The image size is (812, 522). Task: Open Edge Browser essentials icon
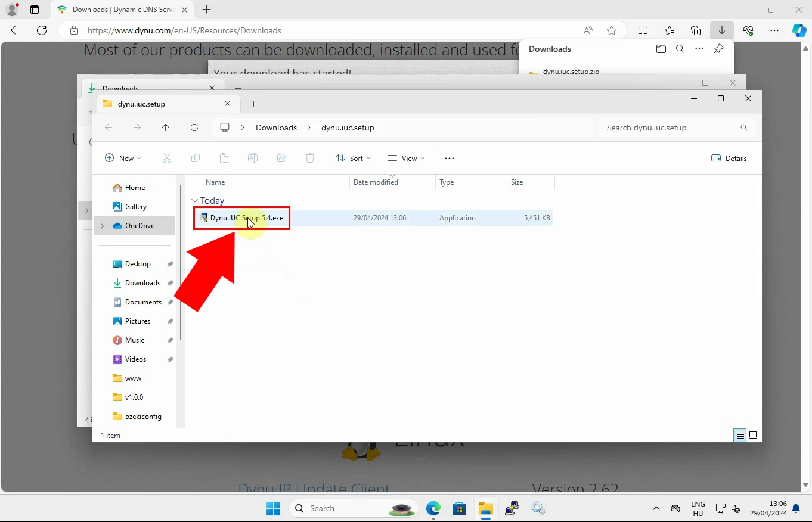(x=748, y=30)
